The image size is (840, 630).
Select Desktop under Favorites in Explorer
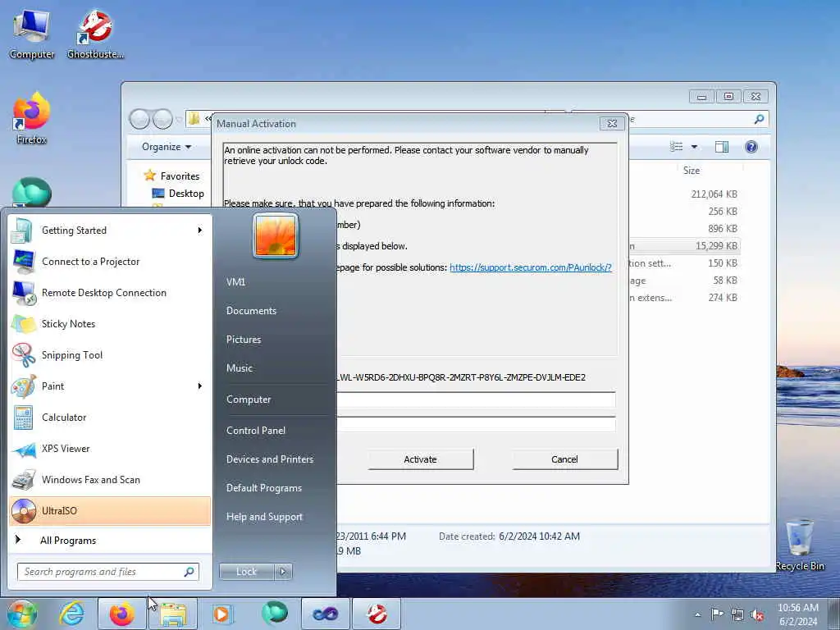[x=178, y=194]
